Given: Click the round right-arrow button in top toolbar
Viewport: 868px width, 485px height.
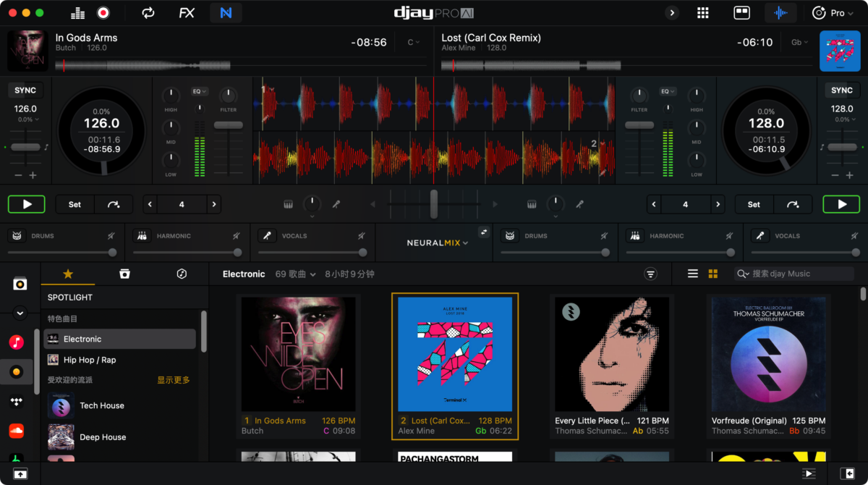Looking at the screenshot, I should click(x=672, y=13).
